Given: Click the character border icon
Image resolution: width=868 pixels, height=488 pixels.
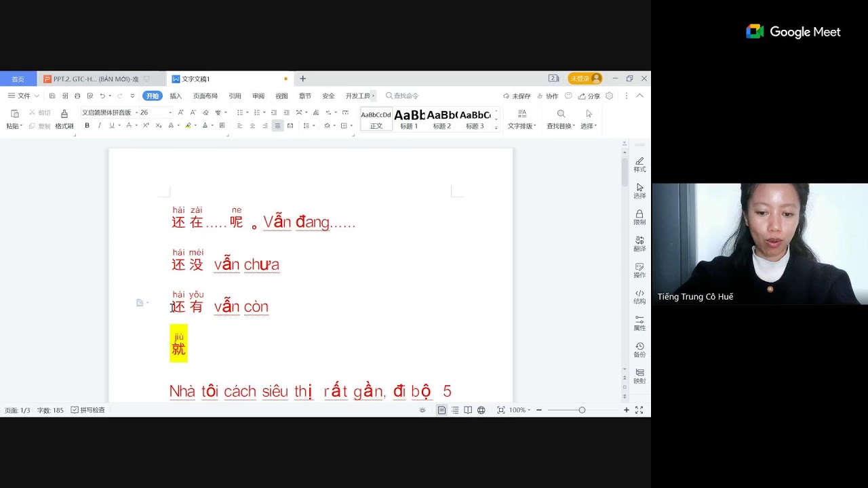Looking at the screenshot, I should [222, 125].
